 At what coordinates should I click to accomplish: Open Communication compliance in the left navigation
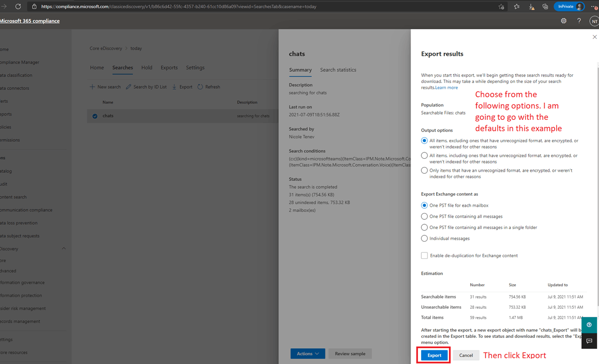(x=26, y=210)
